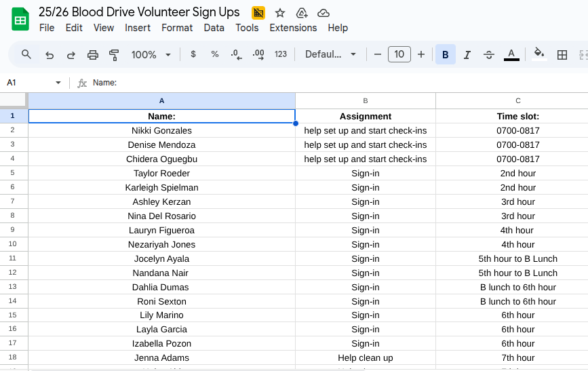588x371 pixels.
Task: Toggle strikethrough formatting
Action: pos(488,54)
